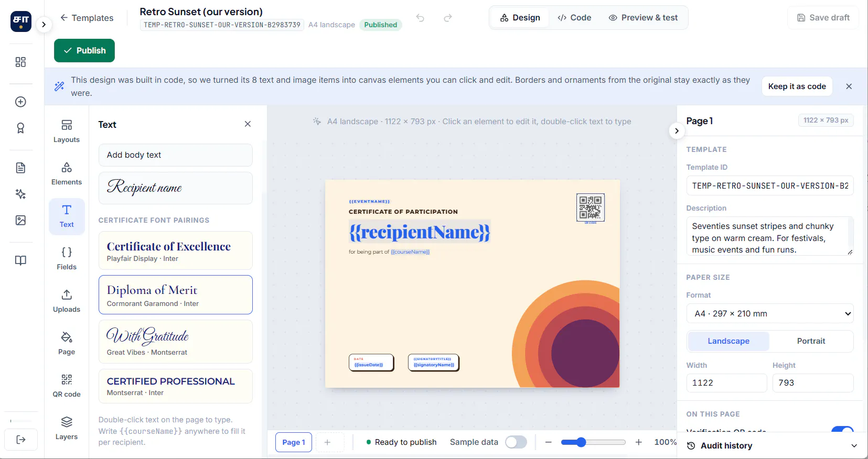Screen dimensions: 868x459
Task: Switch to the Design tab
Action: (x=520, y=18)
